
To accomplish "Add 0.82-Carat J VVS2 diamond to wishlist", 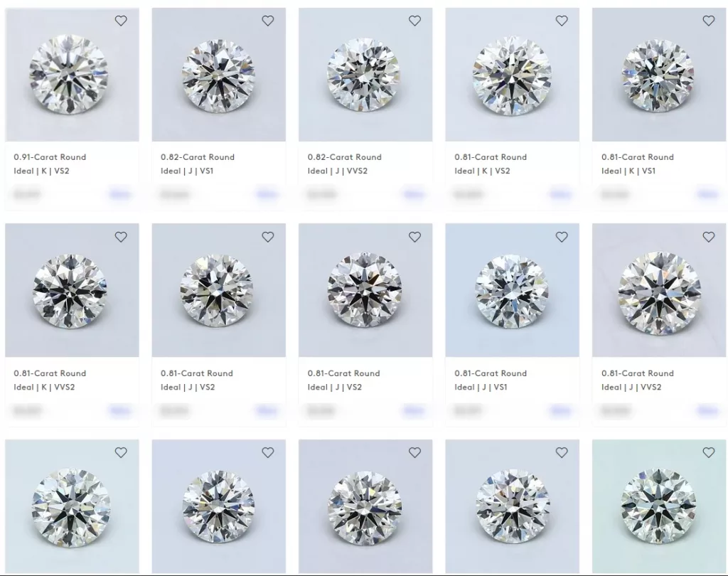I will coord(414,21).
